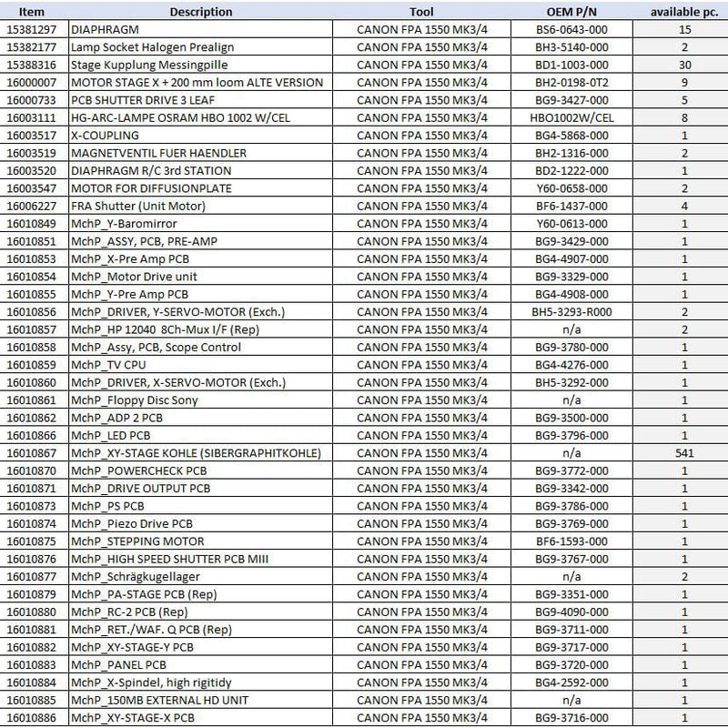The height and width of the screenshot is (728, 728).
Task: Select the OEM P/N column header
Action: [571, 12]
